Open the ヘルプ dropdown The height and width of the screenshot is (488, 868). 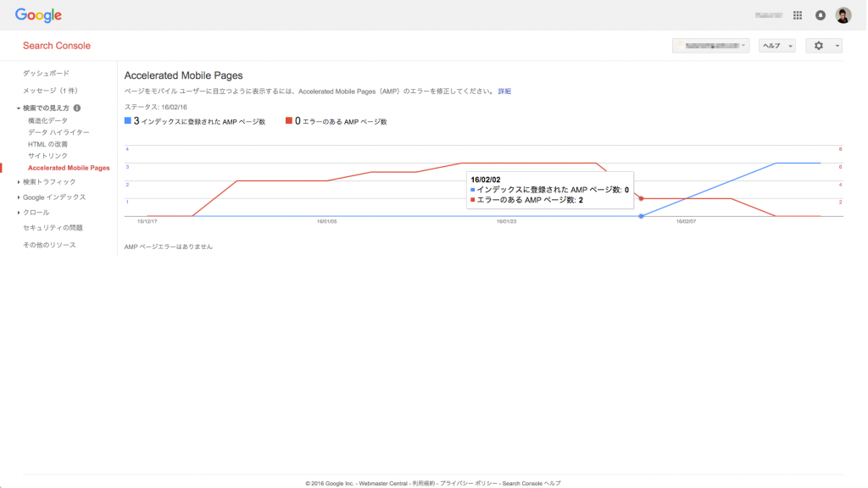pos(776,45)
